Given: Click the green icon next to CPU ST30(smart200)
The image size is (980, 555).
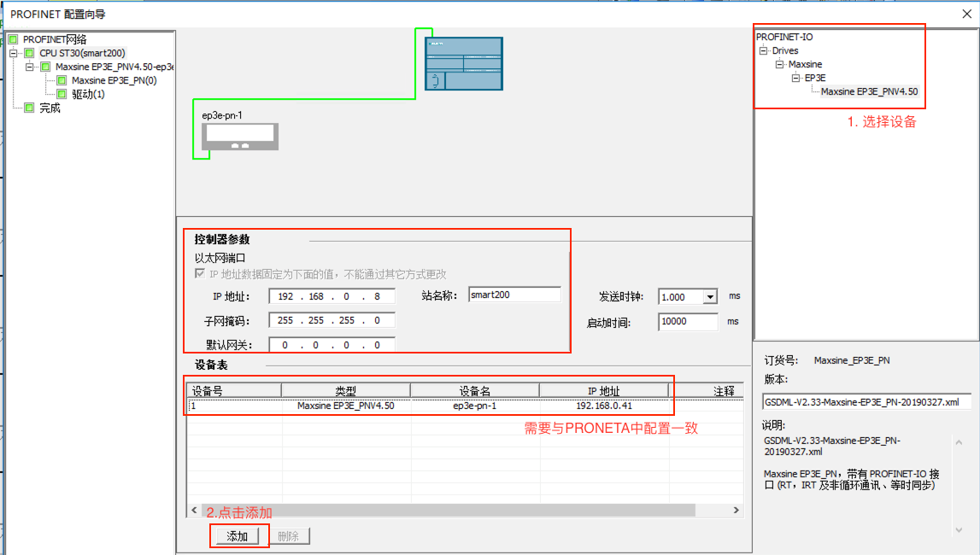Looking at the screenshot, I should coord(30,53).
